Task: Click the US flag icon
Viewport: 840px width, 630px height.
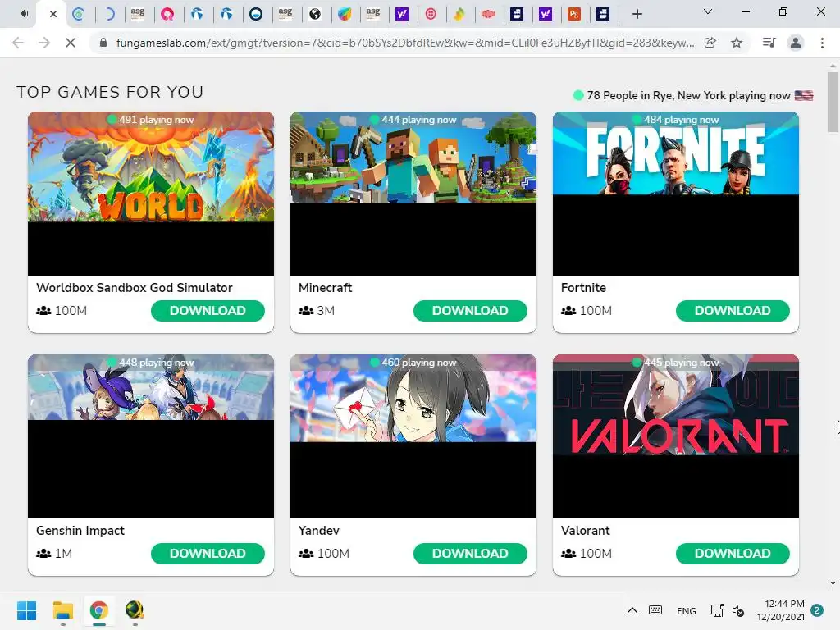Action: pyautogui.click(x=804, y=95)
